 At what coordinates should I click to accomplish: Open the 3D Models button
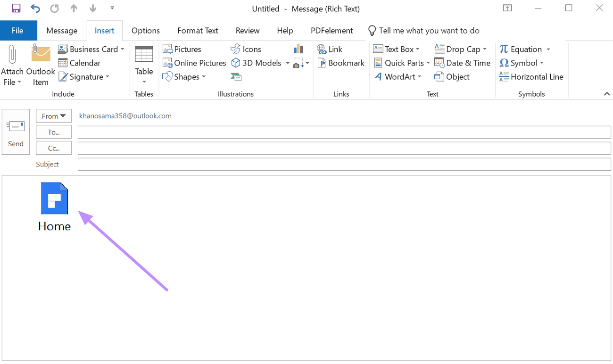coord(257,63)
